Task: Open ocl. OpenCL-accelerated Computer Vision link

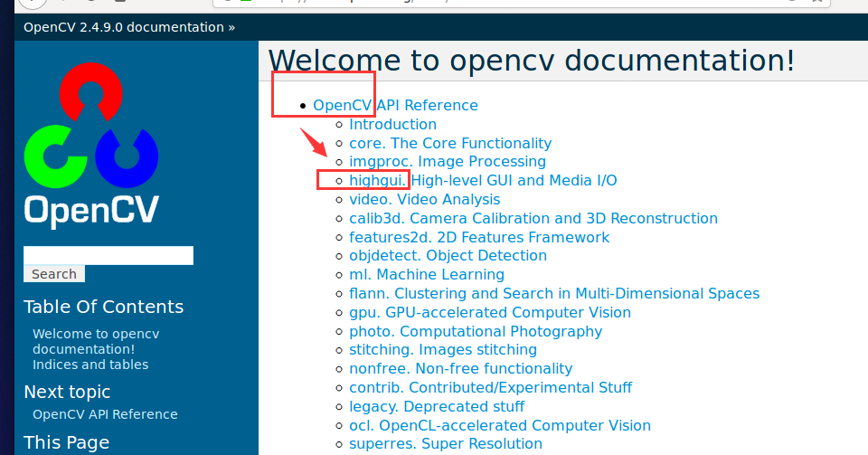Action: point(500,426)
